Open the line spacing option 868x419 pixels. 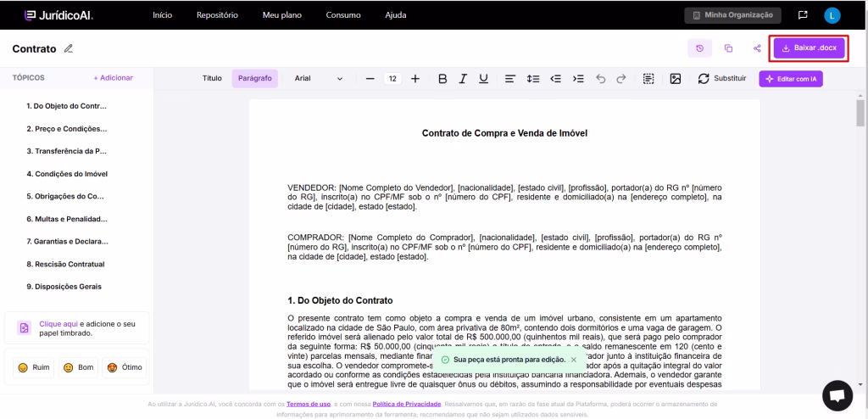point(533,79)
